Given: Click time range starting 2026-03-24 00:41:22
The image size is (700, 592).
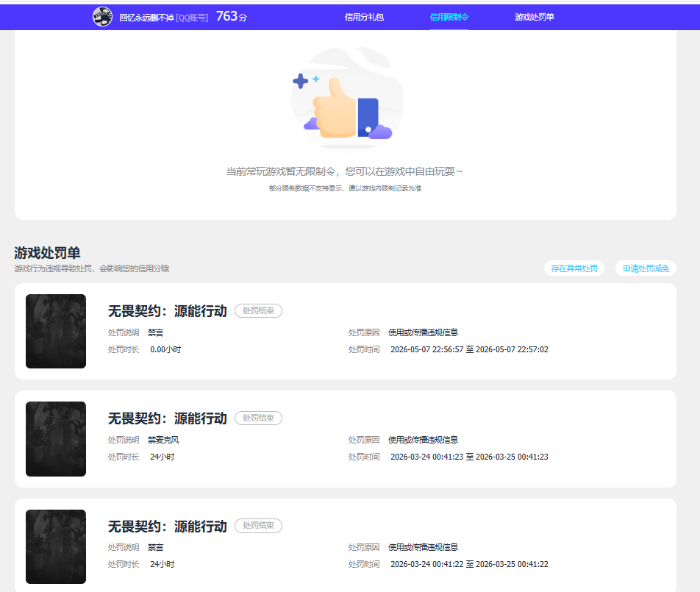Looking at the screenshot, I should tap(469, 564).
